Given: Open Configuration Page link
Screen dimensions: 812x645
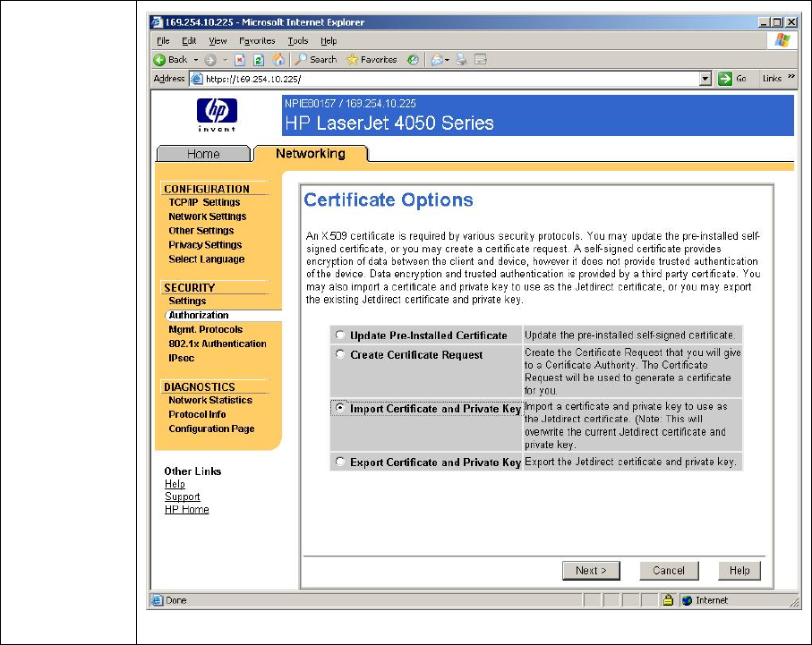Looking at the screenshot, I should [211, 429].
